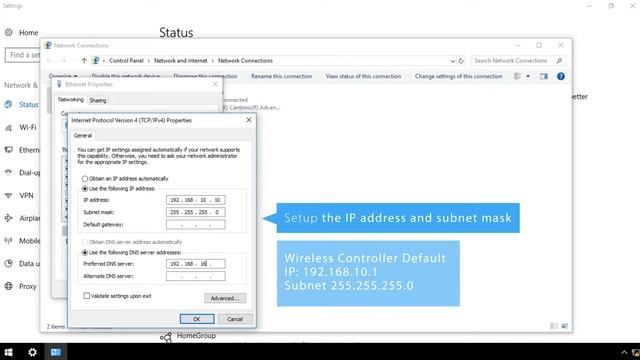Click Find a setting search box
This screenshot has width=640, height=360.
(x=23, y=55)
